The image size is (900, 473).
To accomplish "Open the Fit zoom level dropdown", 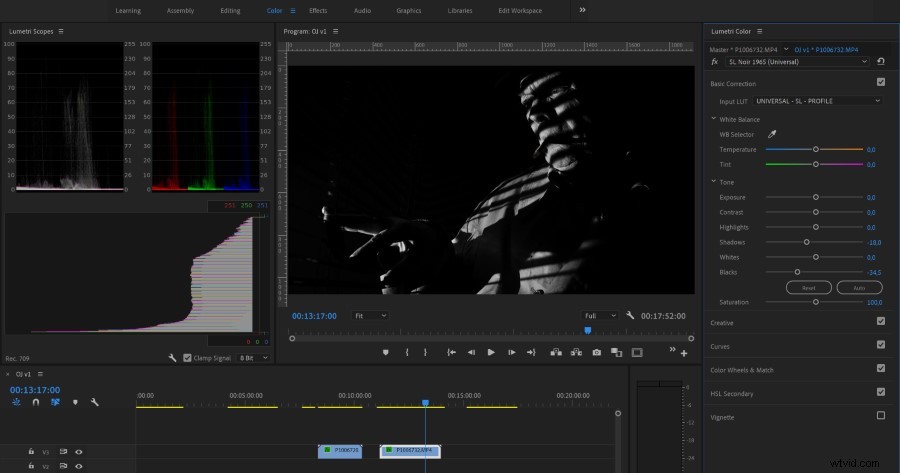I will pos(370,316).
